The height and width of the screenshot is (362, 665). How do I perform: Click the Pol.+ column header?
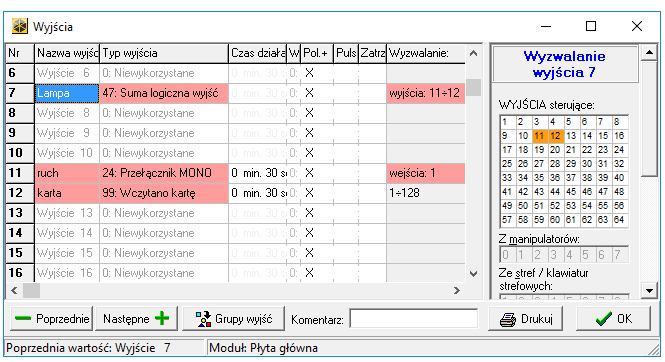pyautogui.click(x=317, y=53)
